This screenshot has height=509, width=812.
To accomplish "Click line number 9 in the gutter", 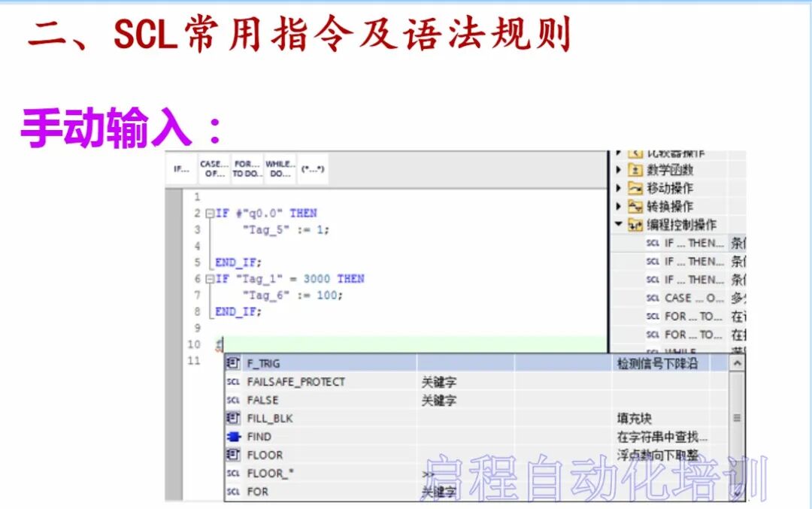I will coord(197,328).
